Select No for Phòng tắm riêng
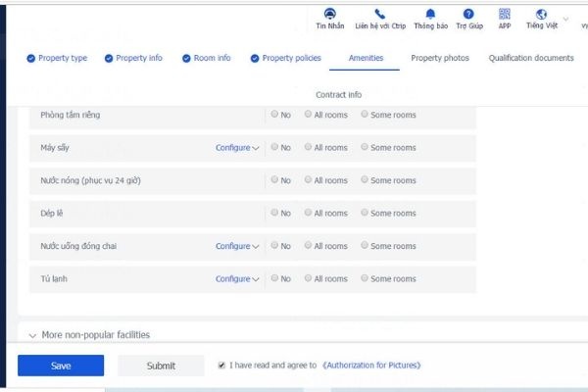 click(274, 114)
